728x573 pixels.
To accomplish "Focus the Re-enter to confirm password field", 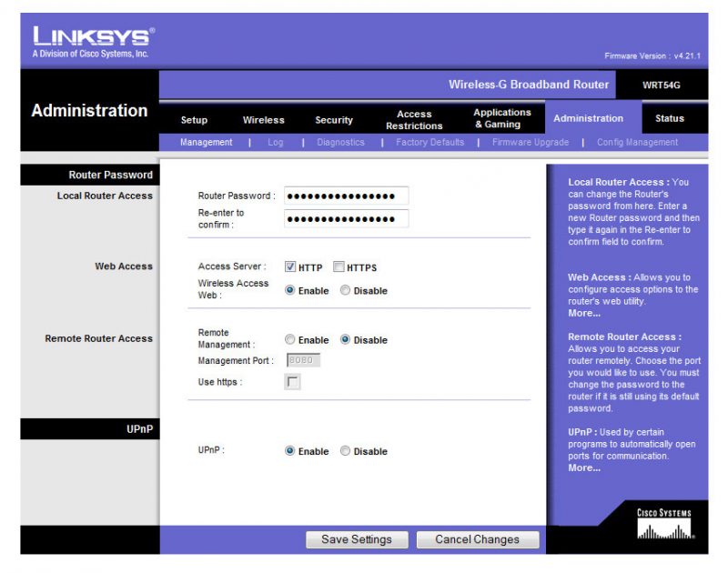I will click(x=347, y=218).
